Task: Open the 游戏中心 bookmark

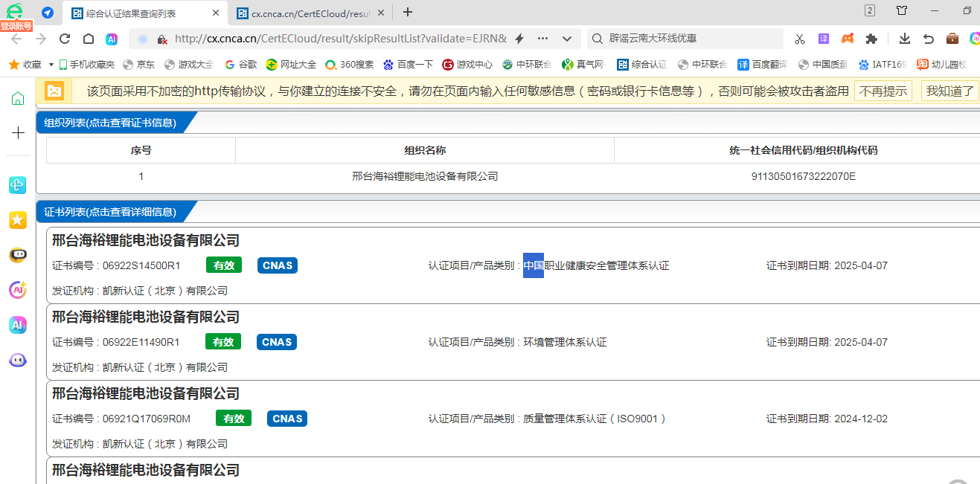Action: pos(467,65)
